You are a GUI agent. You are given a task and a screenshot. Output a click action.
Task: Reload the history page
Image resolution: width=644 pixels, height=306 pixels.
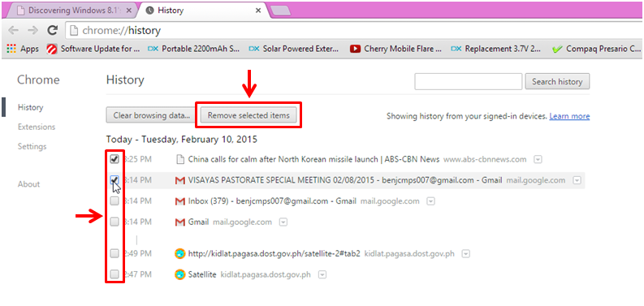coord(52,30)
